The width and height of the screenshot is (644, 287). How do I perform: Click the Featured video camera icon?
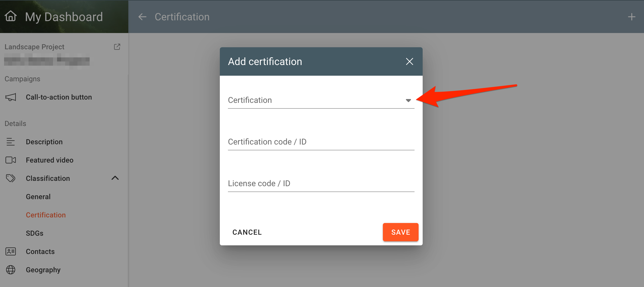(x=11, y=160)
